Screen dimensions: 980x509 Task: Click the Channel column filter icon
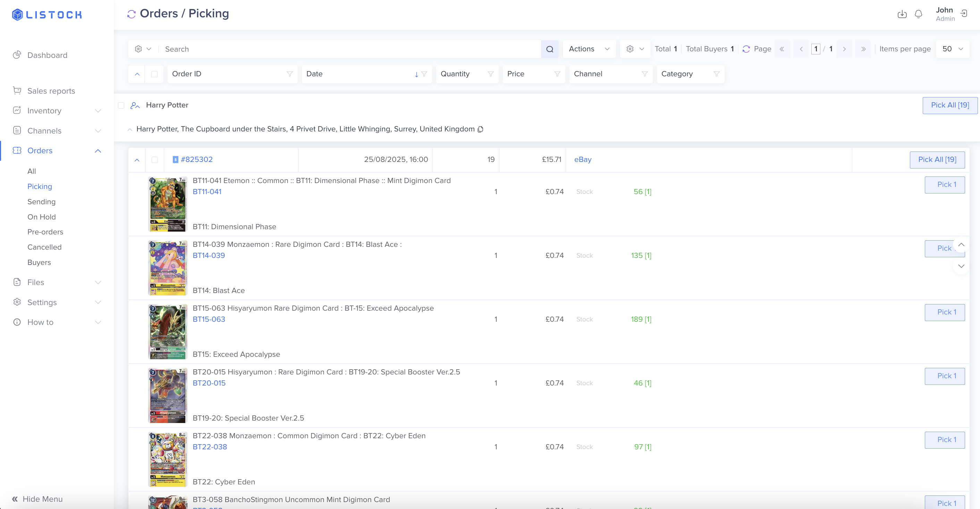644,74
